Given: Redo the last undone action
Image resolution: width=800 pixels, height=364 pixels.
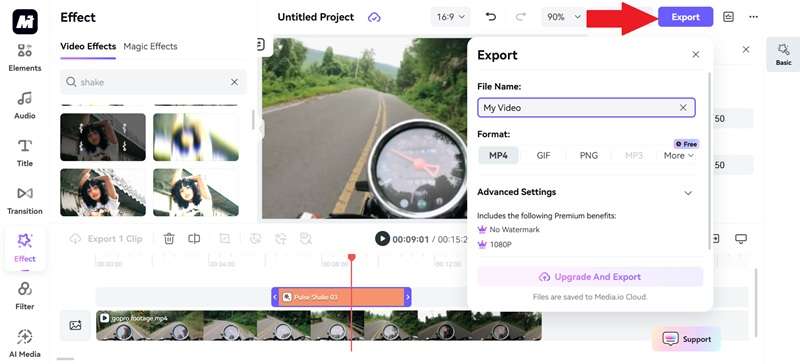Looking at the screenshot, I should (x=520, y=17).
